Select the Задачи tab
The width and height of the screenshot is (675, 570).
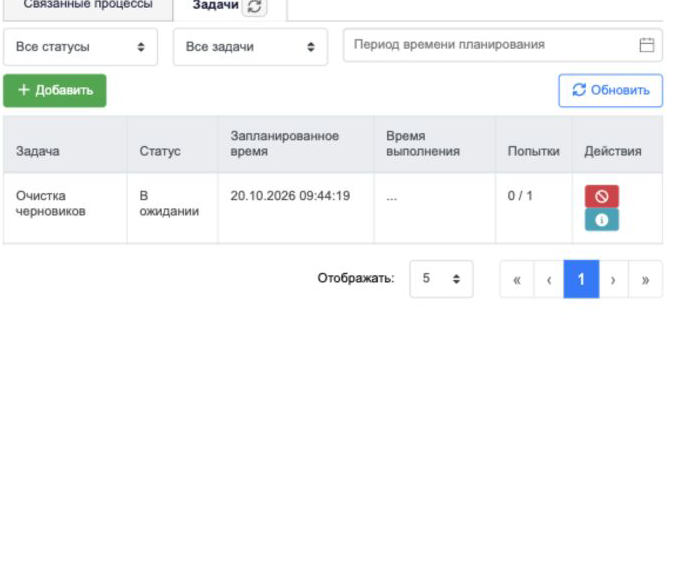pyautogui.click(x=215, y=6)
